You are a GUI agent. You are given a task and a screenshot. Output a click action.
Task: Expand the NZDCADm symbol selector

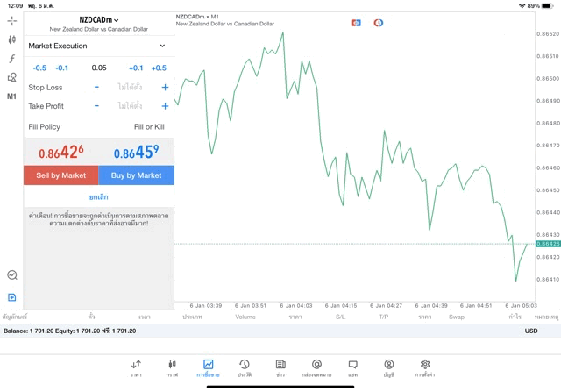pyautogui.click(x=99, y=20)
